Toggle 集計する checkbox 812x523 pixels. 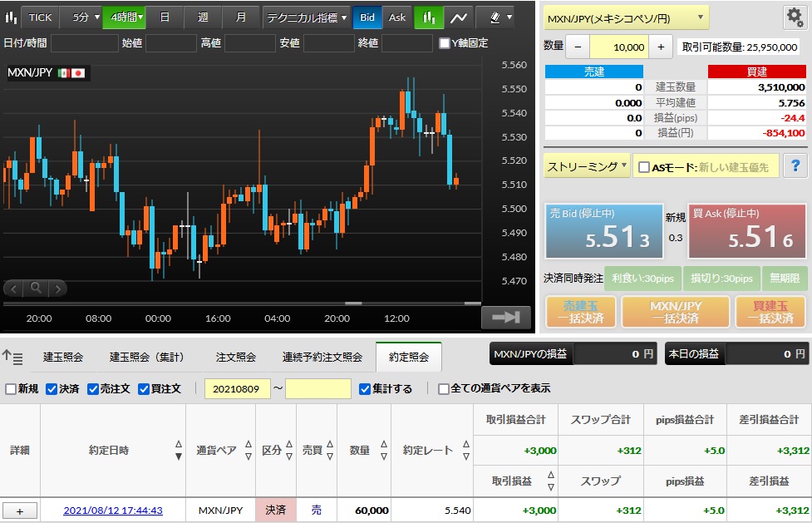click(x=365, y=389)
